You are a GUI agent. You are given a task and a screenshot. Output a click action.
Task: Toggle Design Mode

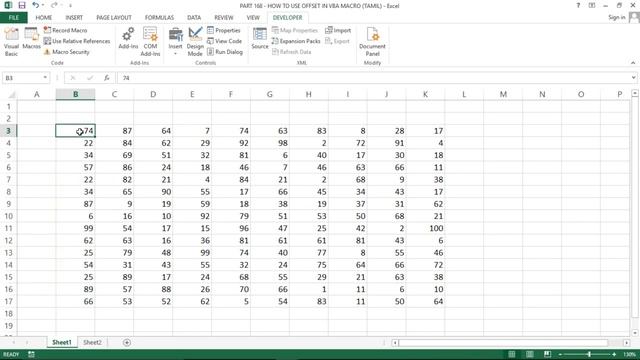coord(195,42)
